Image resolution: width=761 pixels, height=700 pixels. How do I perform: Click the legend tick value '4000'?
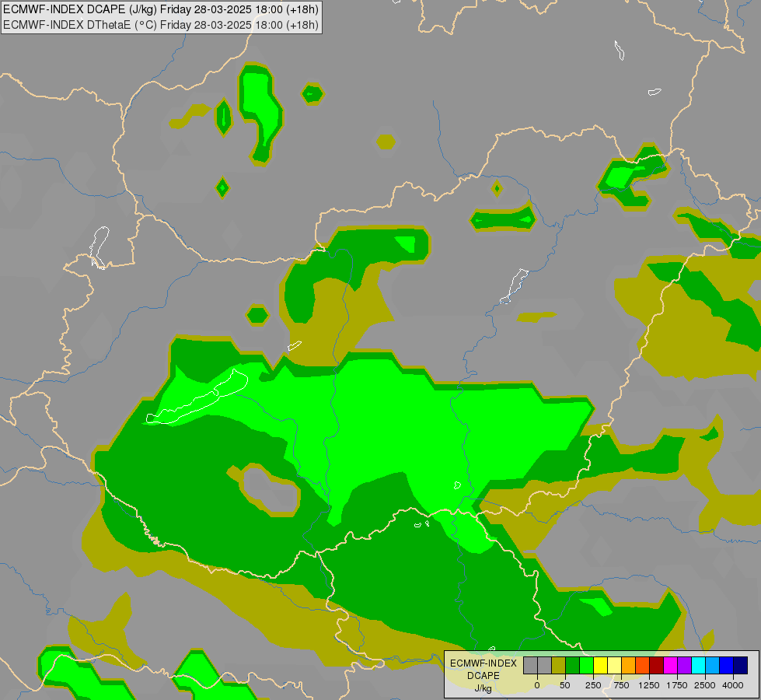tap(733, 685)
